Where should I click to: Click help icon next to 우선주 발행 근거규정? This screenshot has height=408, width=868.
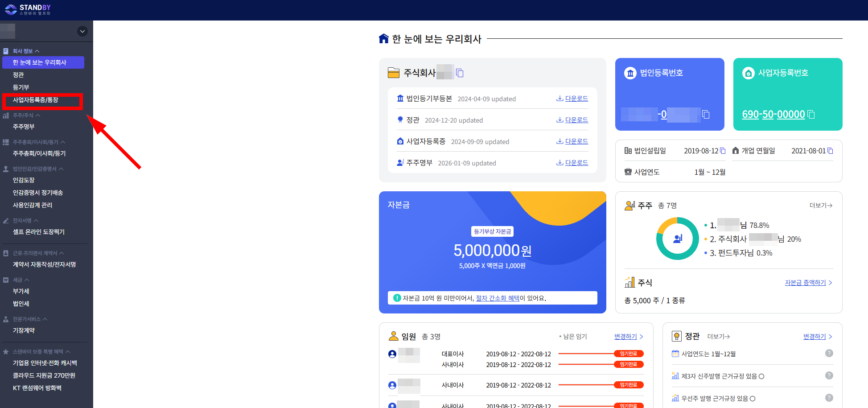click(x=829, y=397)
